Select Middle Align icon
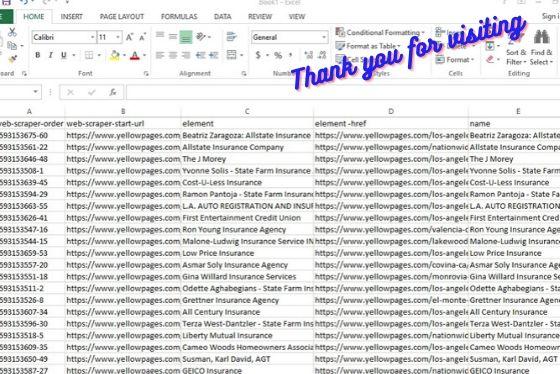 (173, 36)
